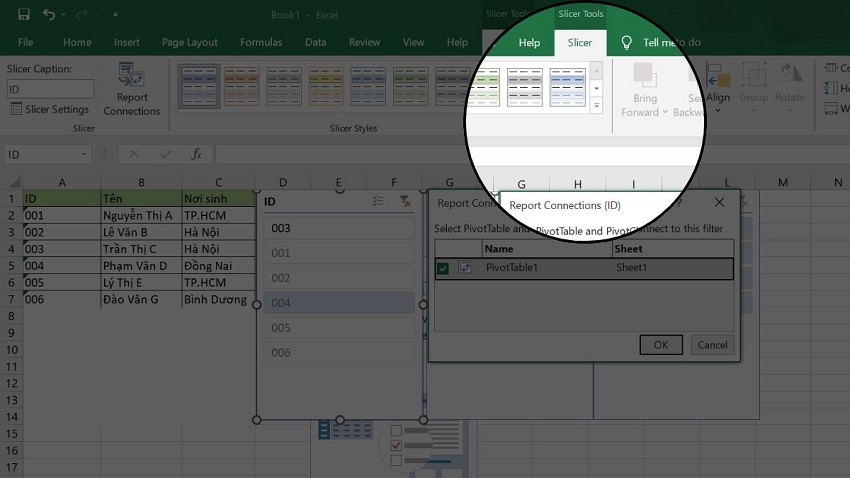Click the Save icon in title bar
Viewport: 850px width, 478px height.
[23, 15]
